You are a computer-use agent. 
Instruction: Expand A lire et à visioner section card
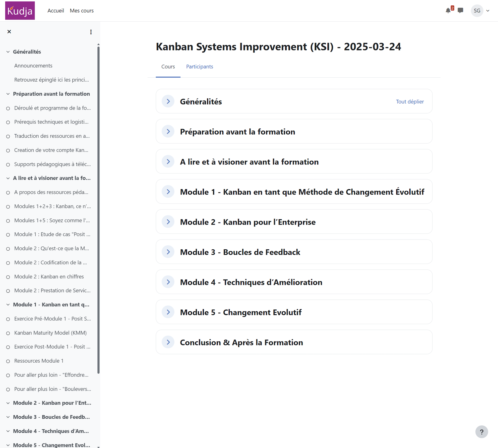pyautogui.click(x=168, y=162)
